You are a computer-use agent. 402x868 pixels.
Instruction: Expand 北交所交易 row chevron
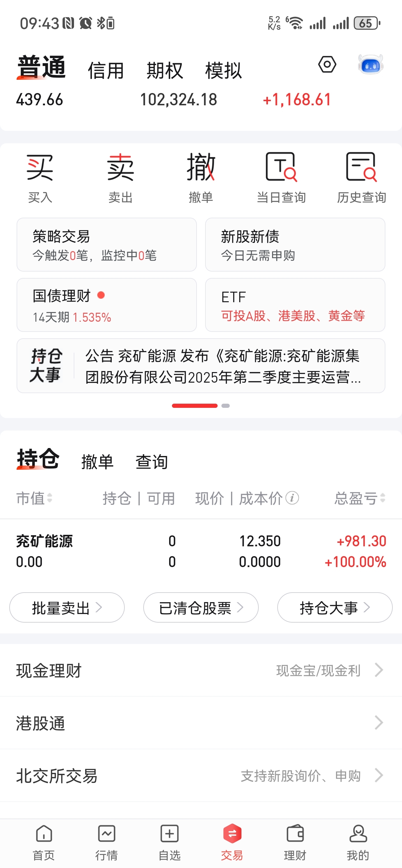[379, 775]
